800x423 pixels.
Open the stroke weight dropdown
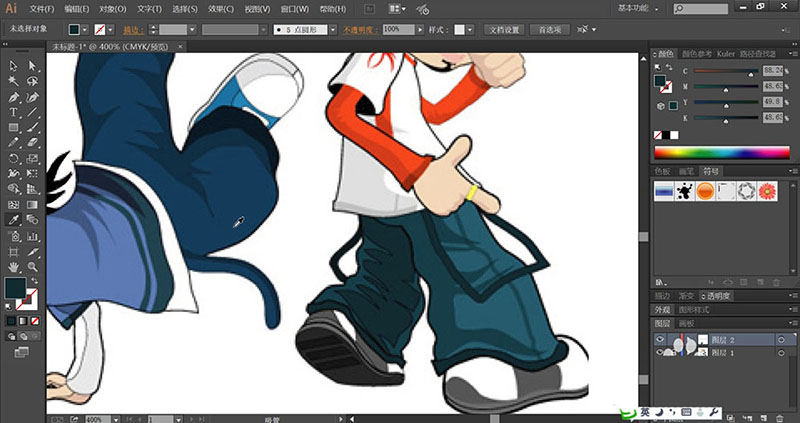coord(193,30)
